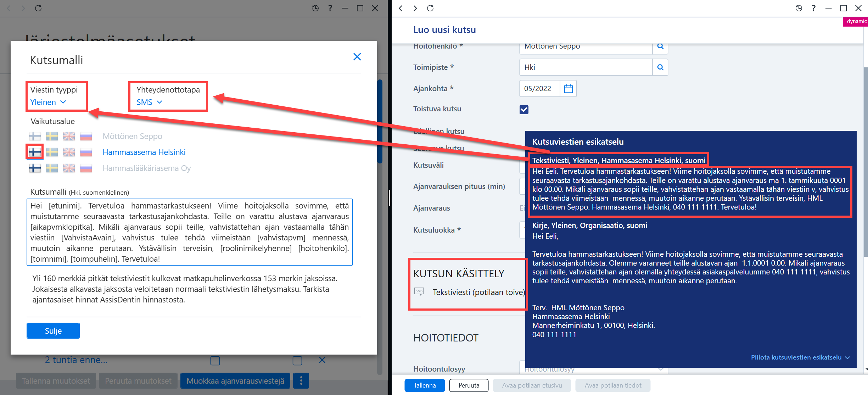
Task: Click the left window vertical scrollbar
Action: [380, 121]
